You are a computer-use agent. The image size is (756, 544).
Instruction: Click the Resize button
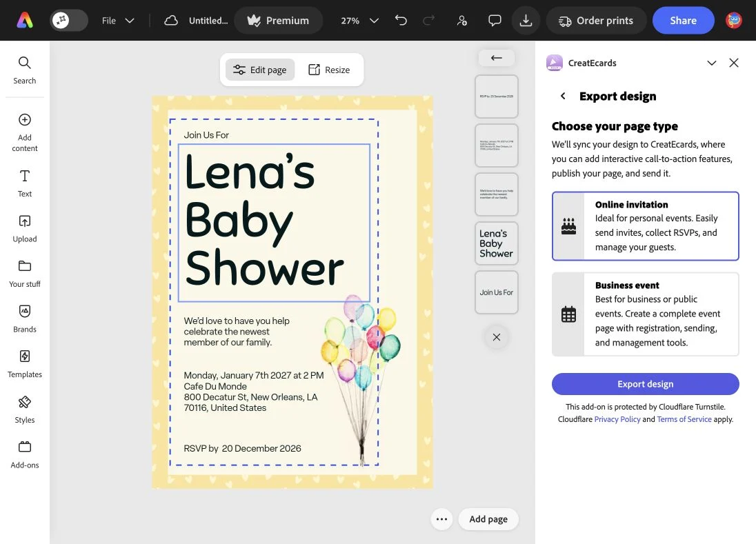pos(329,70)
